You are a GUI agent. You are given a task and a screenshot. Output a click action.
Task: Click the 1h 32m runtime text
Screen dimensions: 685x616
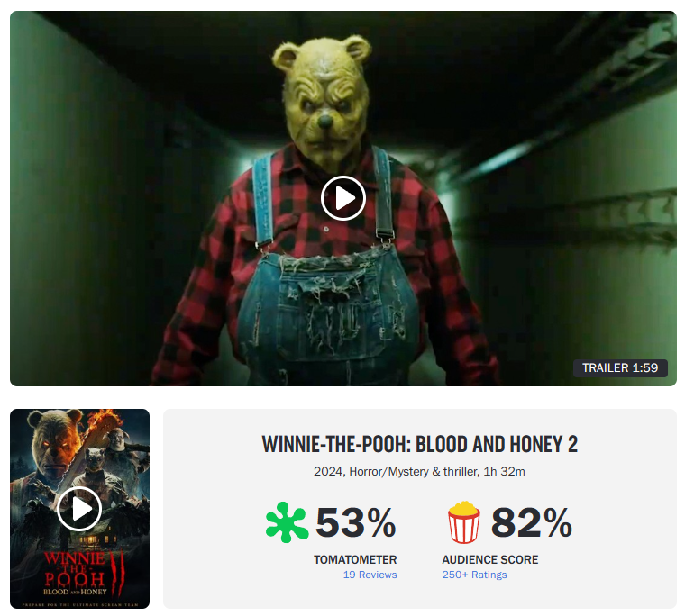[504, 472]
